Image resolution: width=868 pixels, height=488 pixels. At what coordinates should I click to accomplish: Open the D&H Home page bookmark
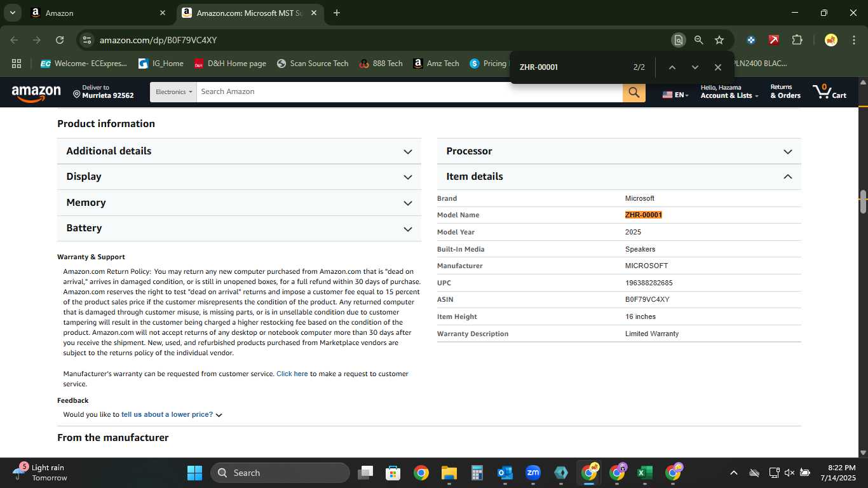tap(230, 64)
